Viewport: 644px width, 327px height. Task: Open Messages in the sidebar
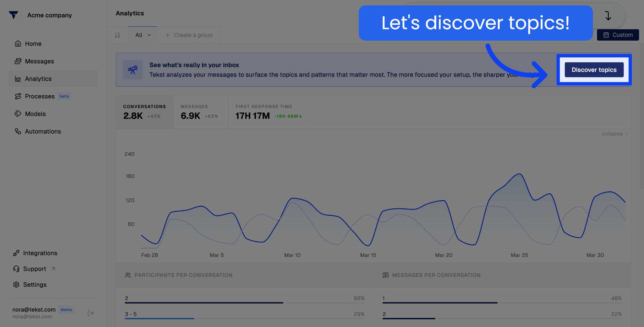pos(53,61)
